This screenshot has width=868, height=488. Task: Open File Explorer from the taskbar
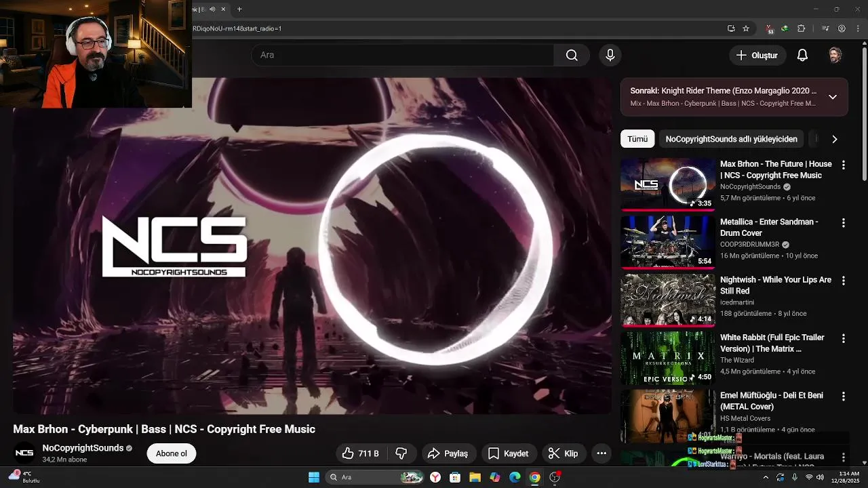[475, 477]
